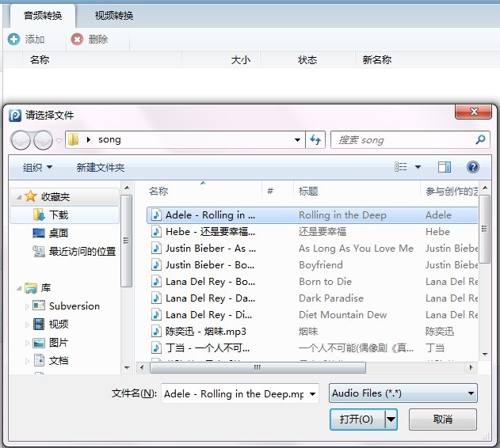Expand the Subversion library node
500x448 pixels.
pos(27,306)
